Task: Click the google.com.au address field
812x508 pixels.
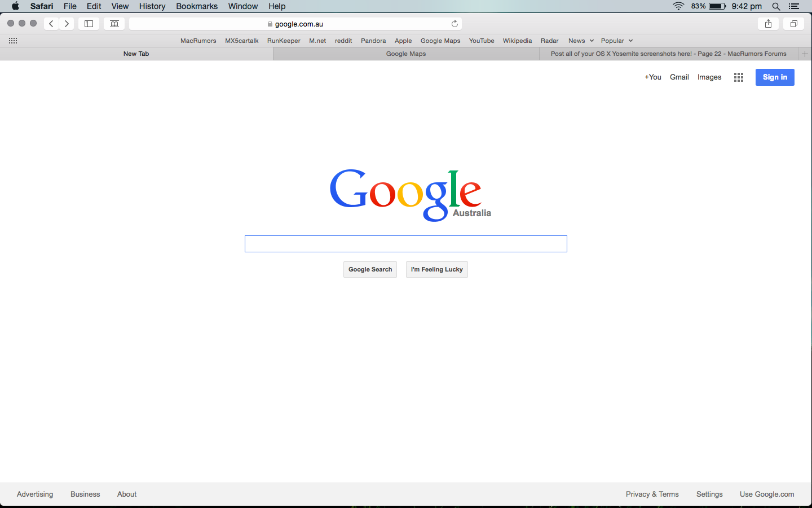Action: 295,24
